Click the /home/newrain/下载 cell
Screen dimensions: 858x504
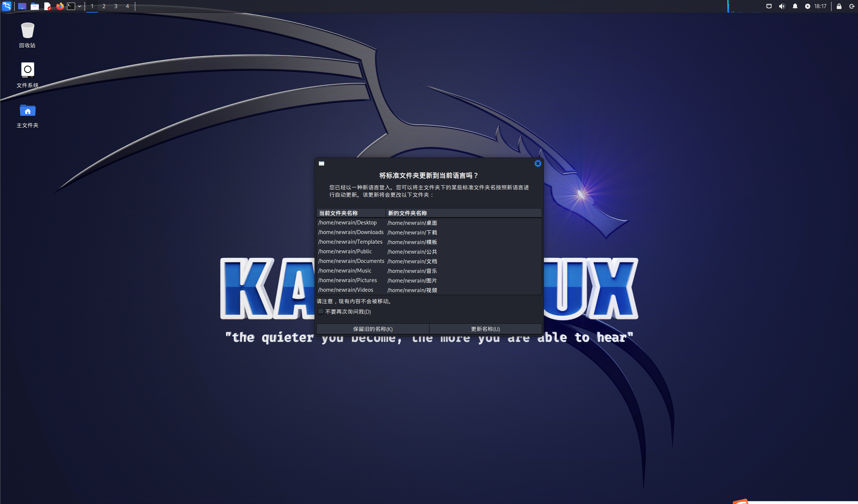pos(412,233)
